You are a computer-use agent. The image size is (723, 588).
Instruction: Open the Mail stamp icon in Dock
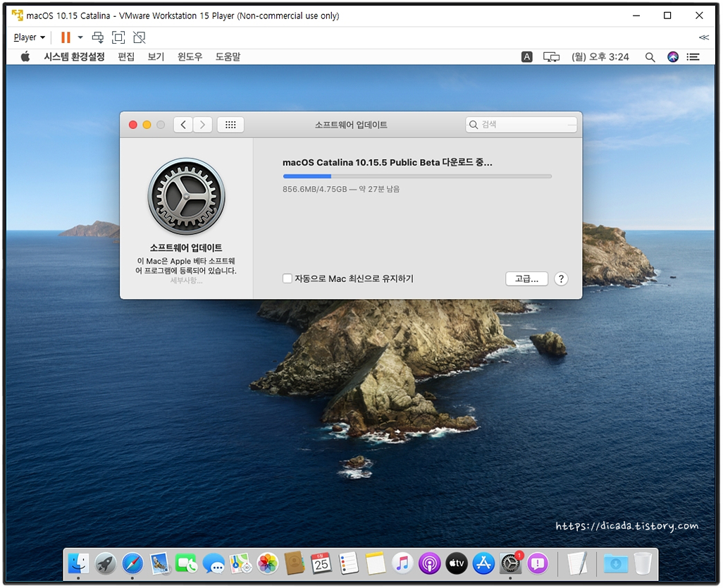coord(159,563)
